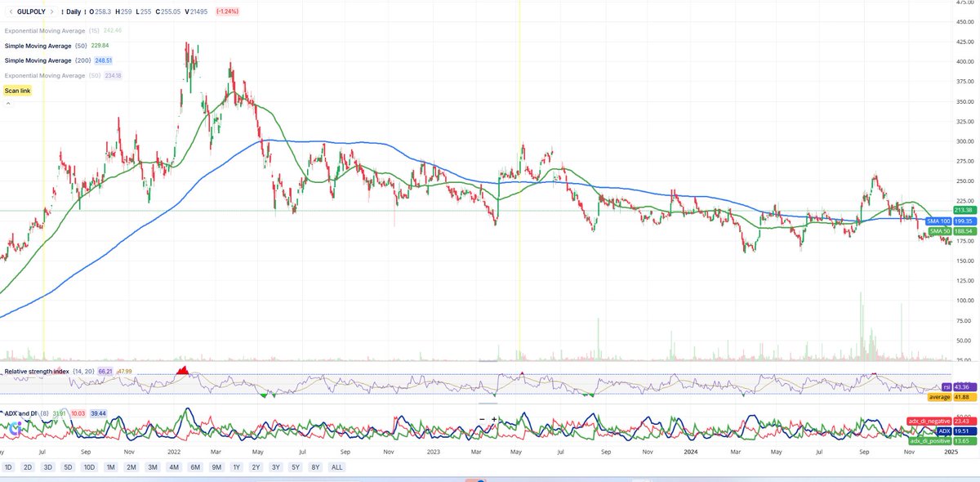Set chart range to 6M

[195, 467]
